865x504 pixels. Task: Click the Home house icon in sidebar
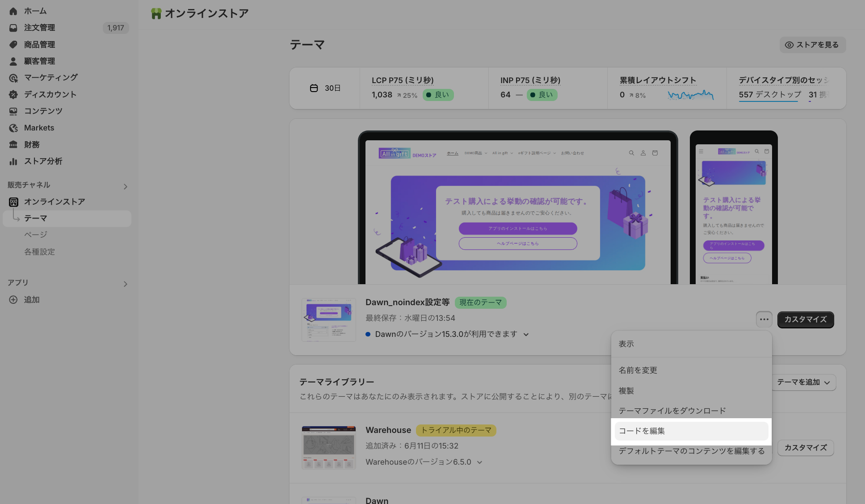13,11
